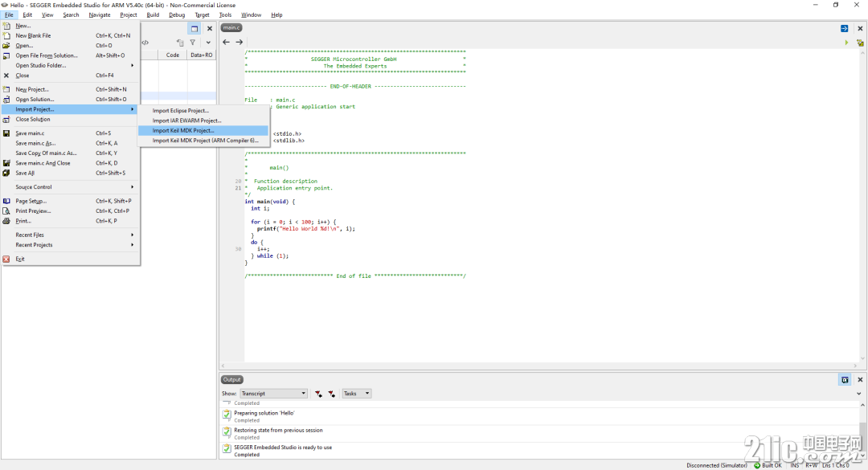Click the Open File From Solution icon
This screenshot has width=868, height=470.
pos(6,55)
